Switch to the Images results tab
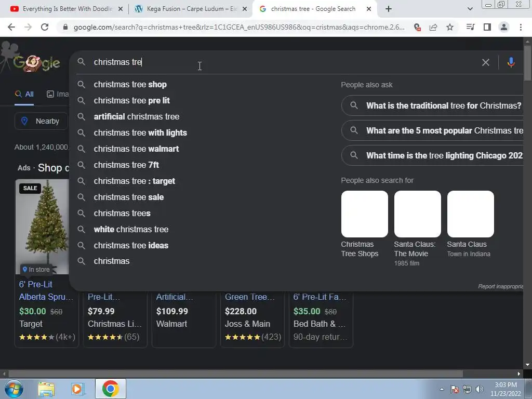The width and height of the screenshot is (532, 399). 57,95
